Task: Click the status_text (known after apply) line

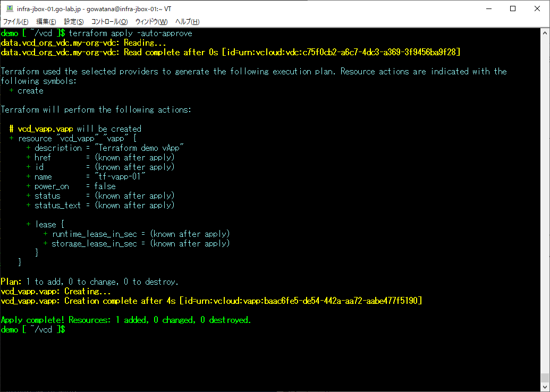Action: click(100, 206)
